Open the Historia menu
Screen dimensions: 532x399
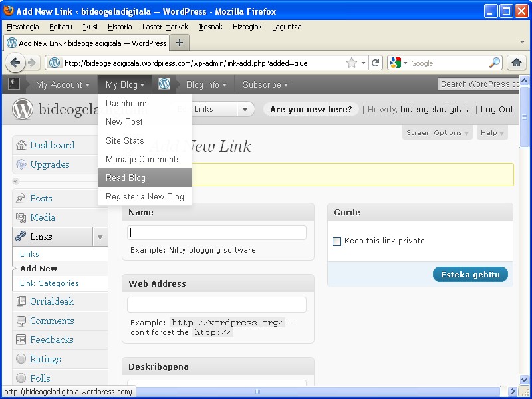(x=120, y=27)
